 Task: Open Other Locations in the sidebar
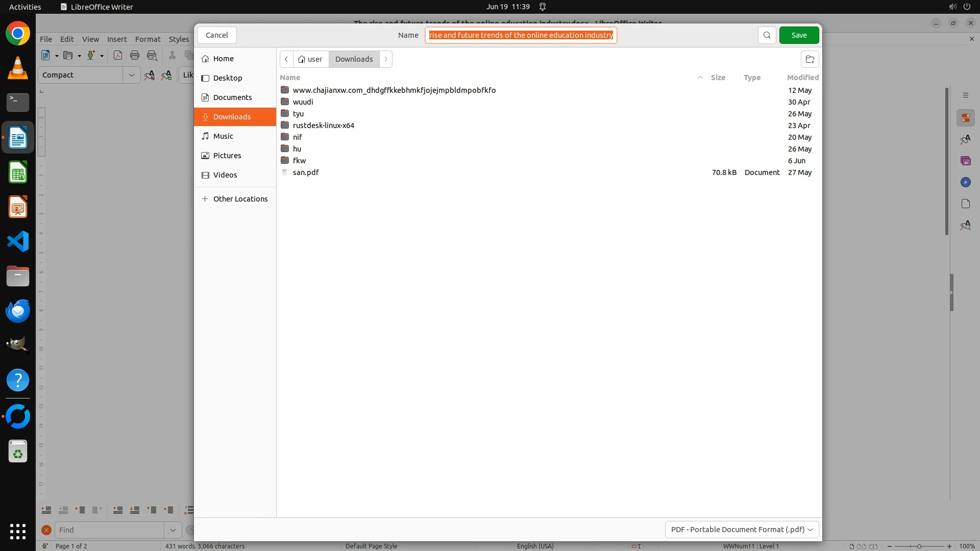[x=240, y=199]
